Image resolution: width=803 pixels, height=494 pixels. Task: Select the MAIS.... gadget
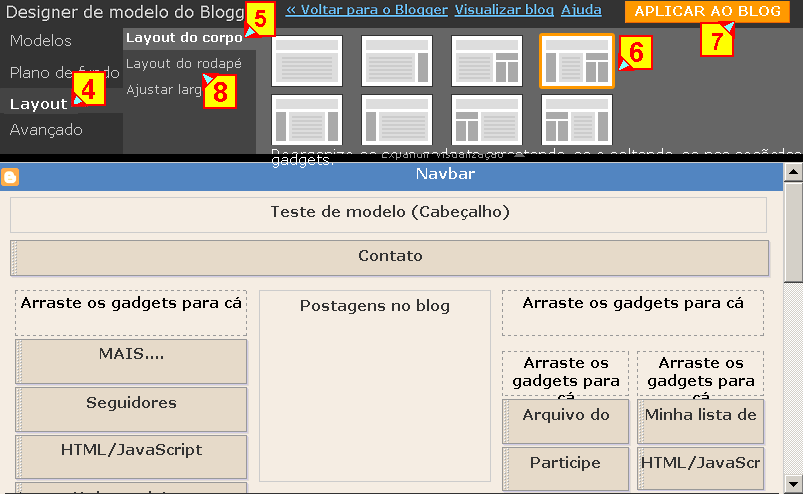pyautogui.click(x=131, y=361)
